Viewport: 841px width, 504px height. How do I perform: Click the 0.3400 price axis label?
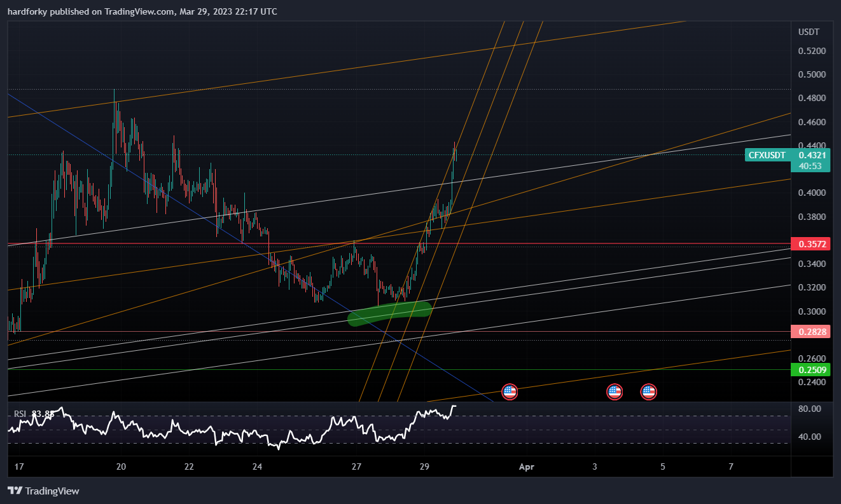tap(812, 264)
